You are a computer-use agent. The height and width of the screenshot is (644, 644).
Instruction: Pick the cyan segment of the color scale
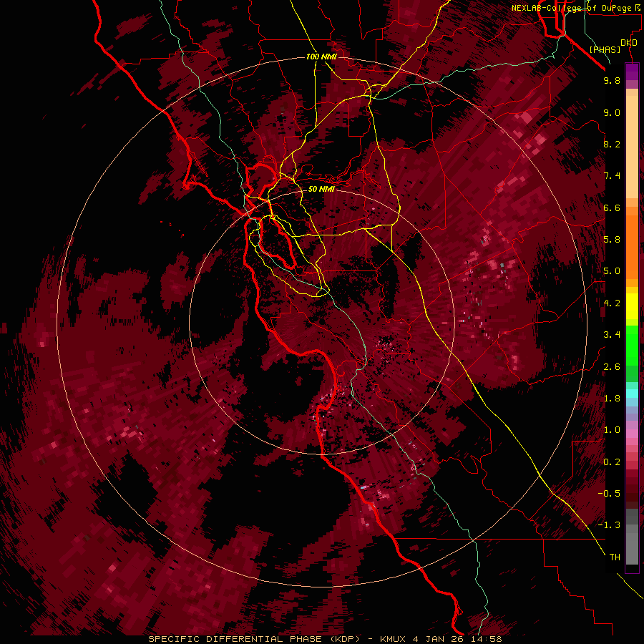(x=632, y=393)
